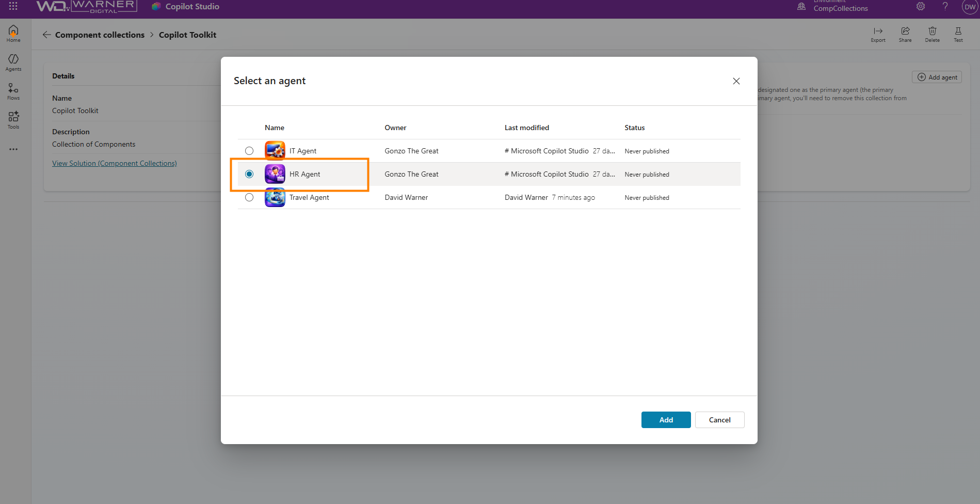Open Agents in the left sidebar

tap(13, 62)
